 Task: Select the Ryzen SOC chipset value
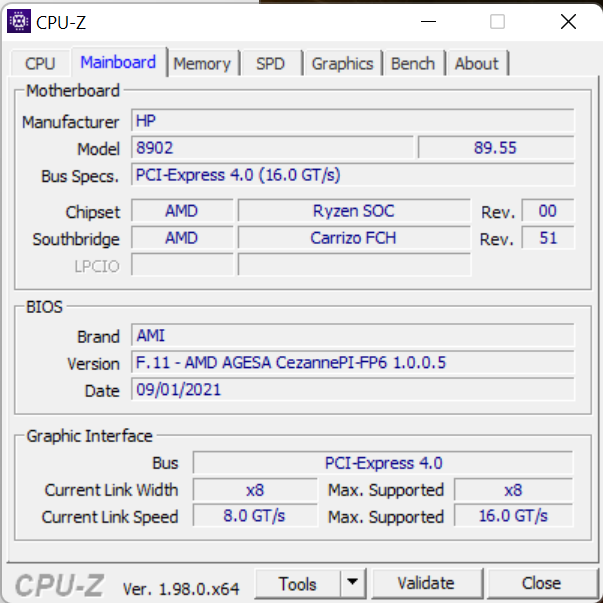click(354, 211)
